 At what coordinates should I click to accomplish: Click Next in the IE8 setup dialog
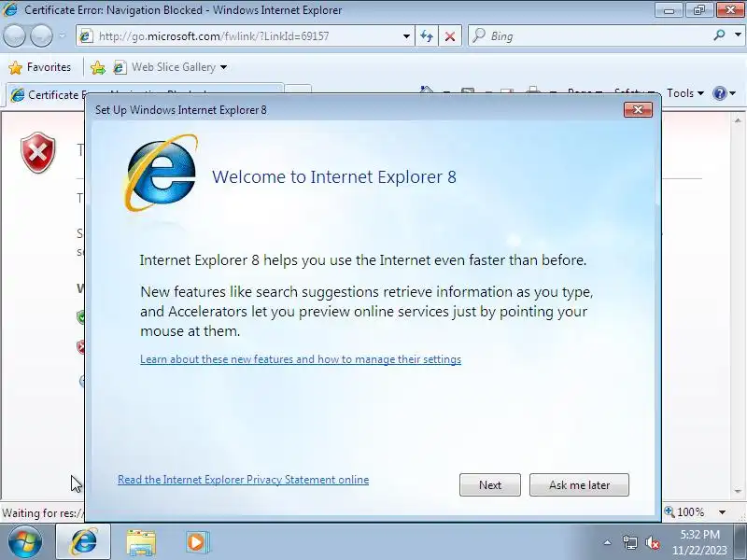[x=489, y=484]
